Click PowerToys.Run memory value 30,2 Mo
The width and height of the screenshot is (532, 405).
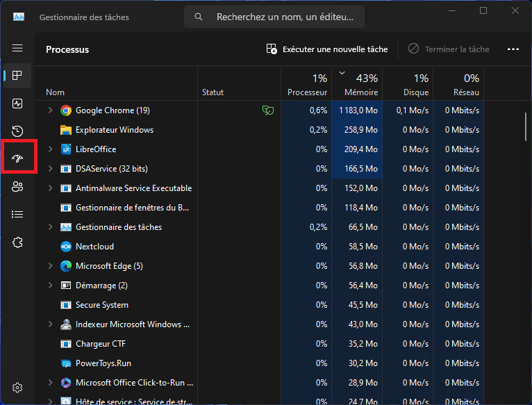(363, 363)
